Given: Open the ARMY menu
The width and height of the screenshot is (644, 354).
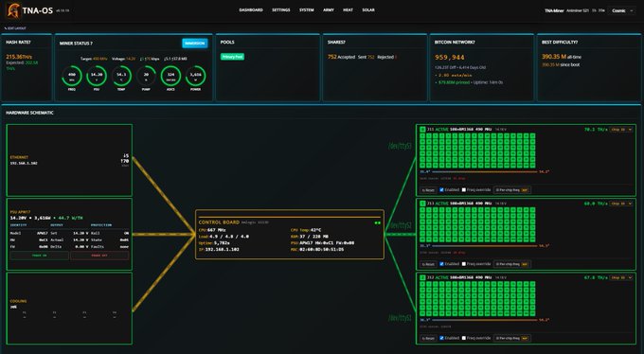Looking at the screenshot, I should (x=329, y=9).
